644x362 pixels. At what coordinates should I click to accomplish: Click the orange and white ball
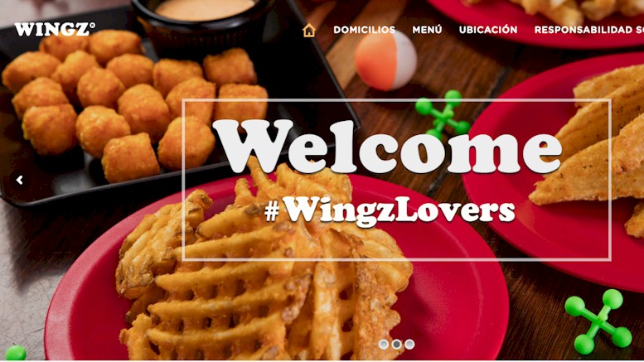point(385,60)
